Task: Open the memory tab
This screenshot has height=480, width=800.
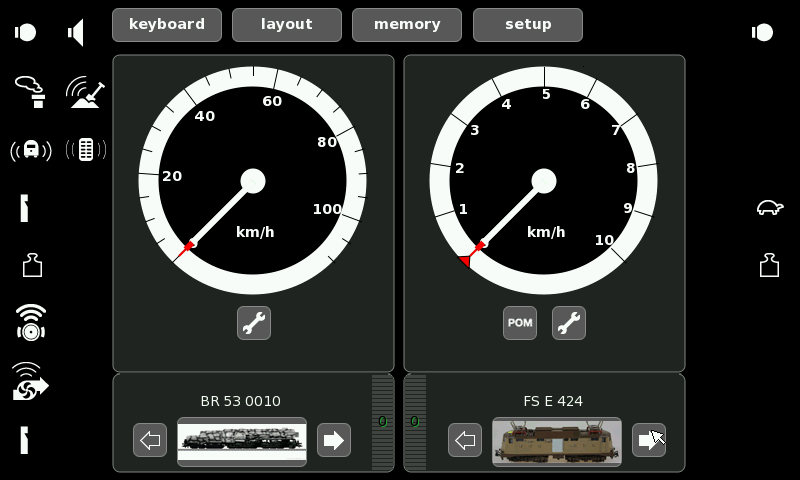Action: [x=407, y=24]
